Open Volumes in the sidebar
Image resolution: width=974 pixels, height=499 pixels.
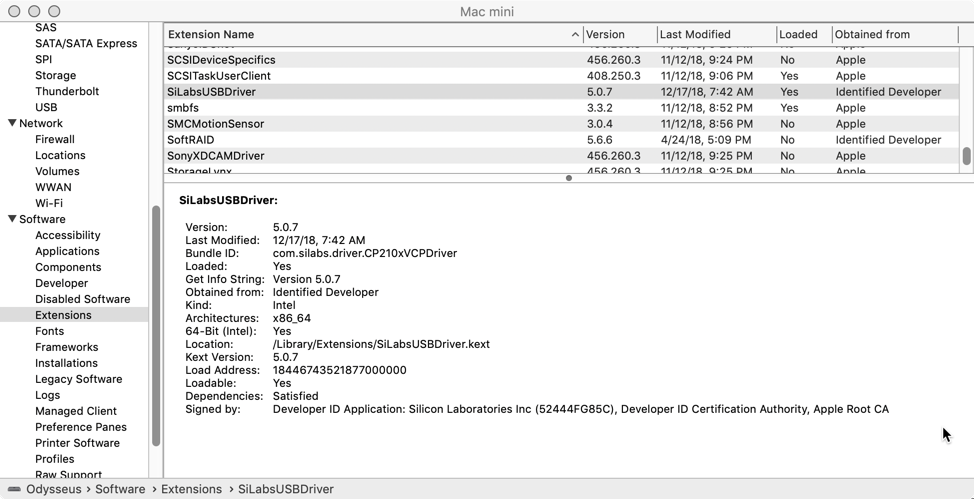pyautogui.click(x=57, y=171)
